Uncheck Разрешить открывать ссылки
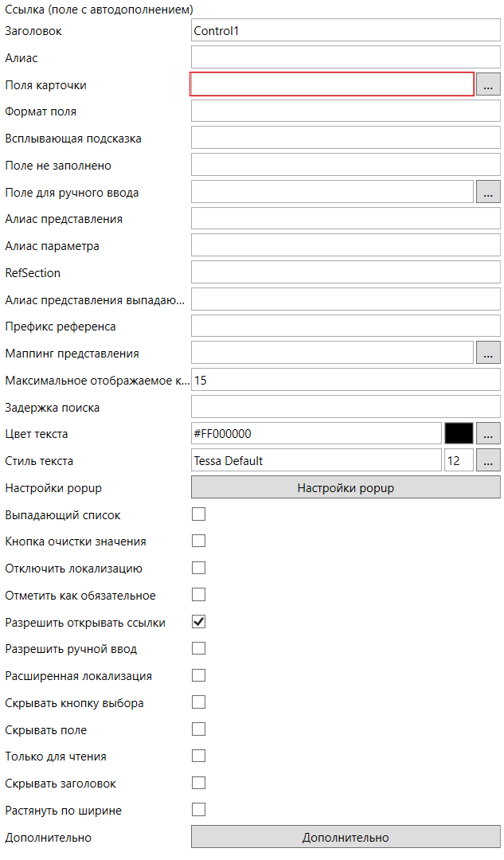This screenshot has width=504, height=860. [x=199, y=622]
